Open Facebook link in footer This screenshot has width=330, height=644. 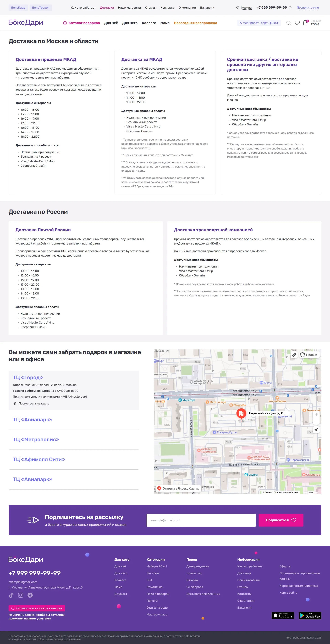pos(30,595)
